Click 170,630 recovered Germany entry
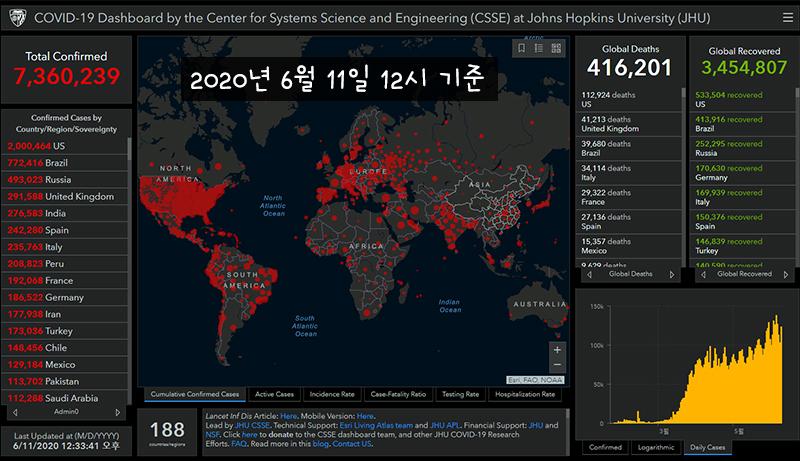 (x=743, y=173)
